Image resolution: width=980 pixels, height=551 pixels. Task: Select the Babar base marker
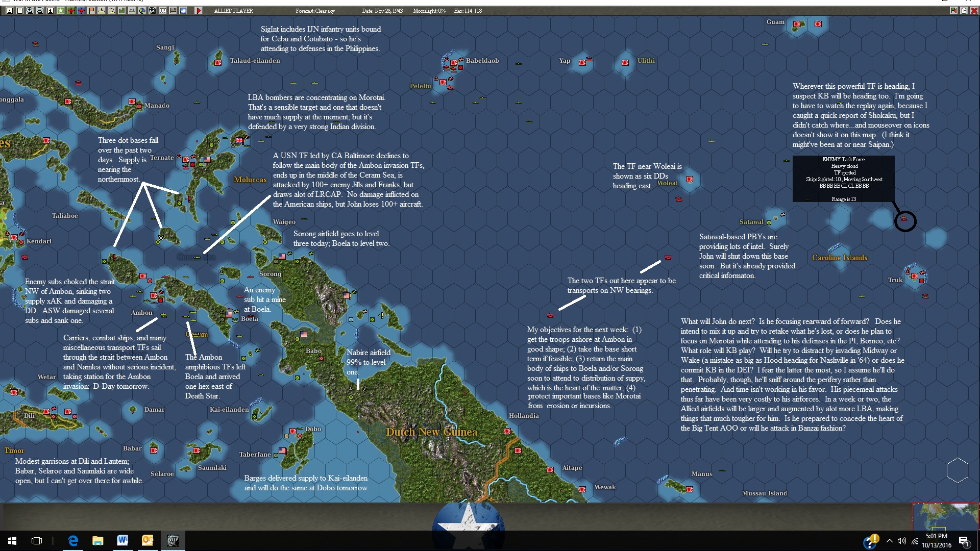tap(154, 450)
